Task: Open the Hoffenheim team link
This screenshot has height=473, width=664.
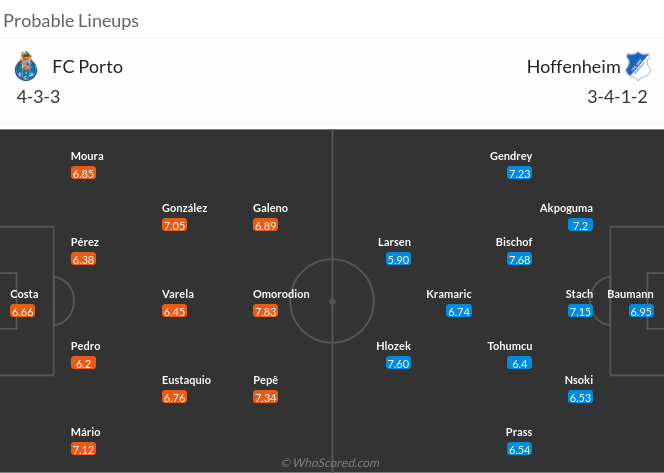Action: point(573,68)
